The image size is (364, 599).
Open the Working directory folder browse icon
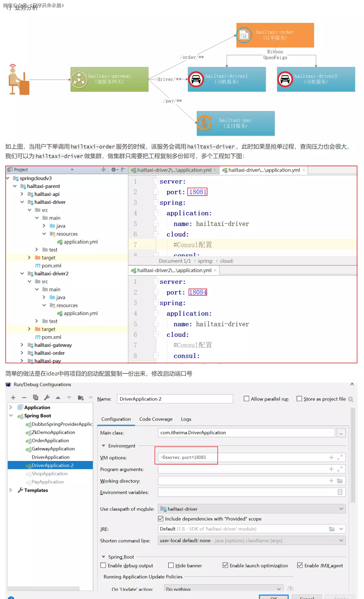[340, 481]
